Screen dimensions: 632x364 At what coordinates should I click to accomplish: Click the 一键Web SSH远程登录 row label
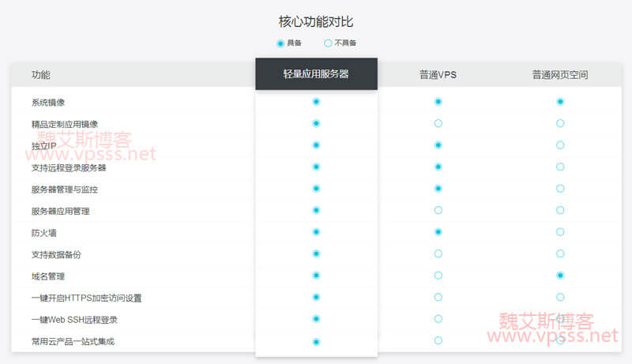click(74, 319)
